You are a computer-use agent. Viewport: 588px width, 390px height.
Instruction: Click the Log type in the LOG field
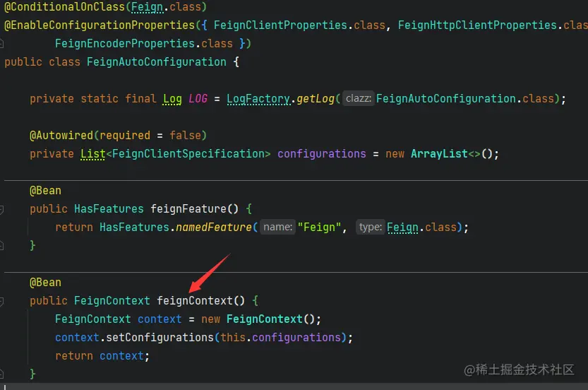172,99
